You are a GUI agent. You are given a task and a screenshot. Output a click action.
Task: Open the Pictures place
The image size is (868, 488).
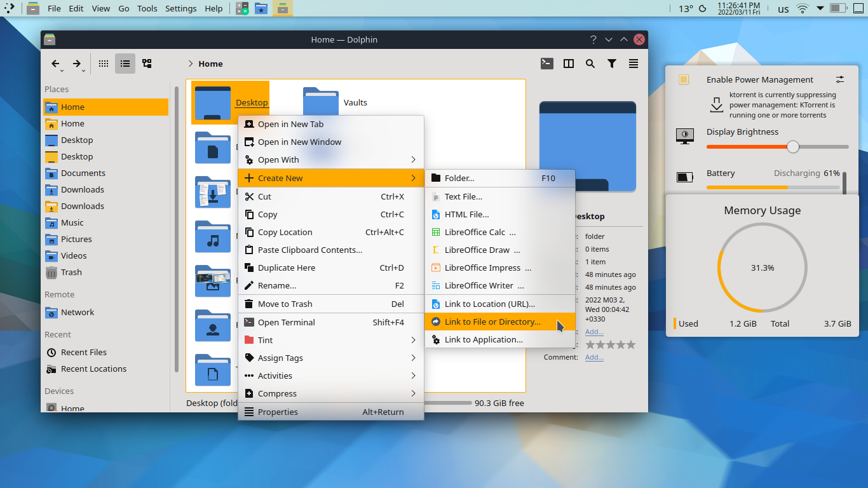point(105,239)
